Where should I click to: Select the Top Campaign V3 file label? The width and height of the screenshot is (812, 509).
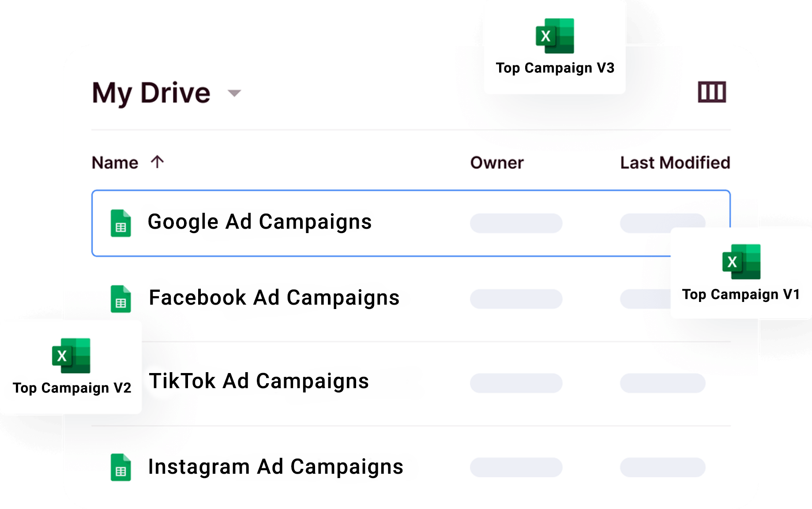pyautogui.click(x=555, y=68)
